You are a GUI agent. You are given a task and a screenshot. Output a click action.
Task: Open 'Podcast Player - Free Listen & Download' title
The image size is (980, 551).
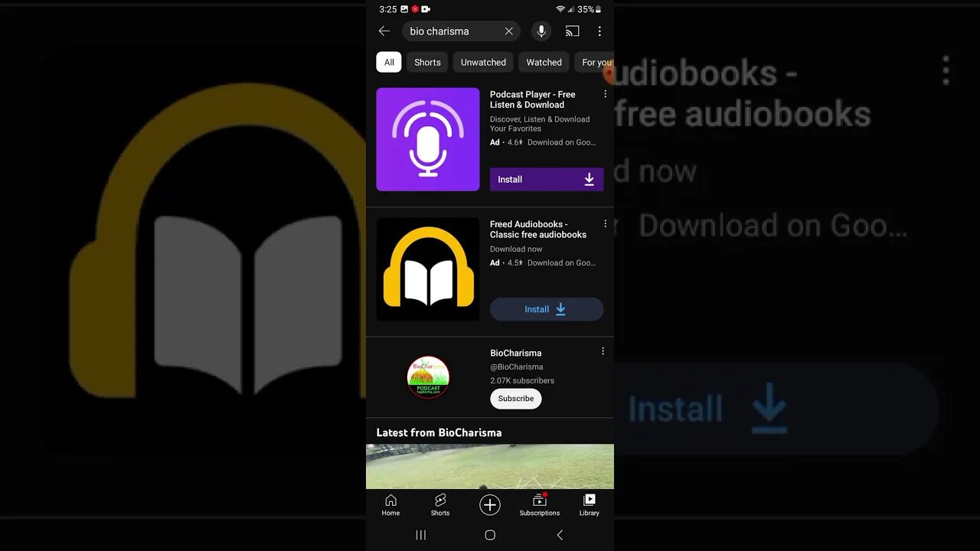533,99
